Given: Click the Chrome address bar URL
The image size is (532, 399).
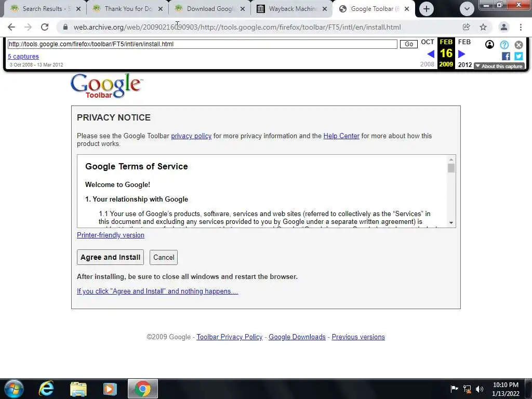Looking at the screenshot, I should (237, 27).
